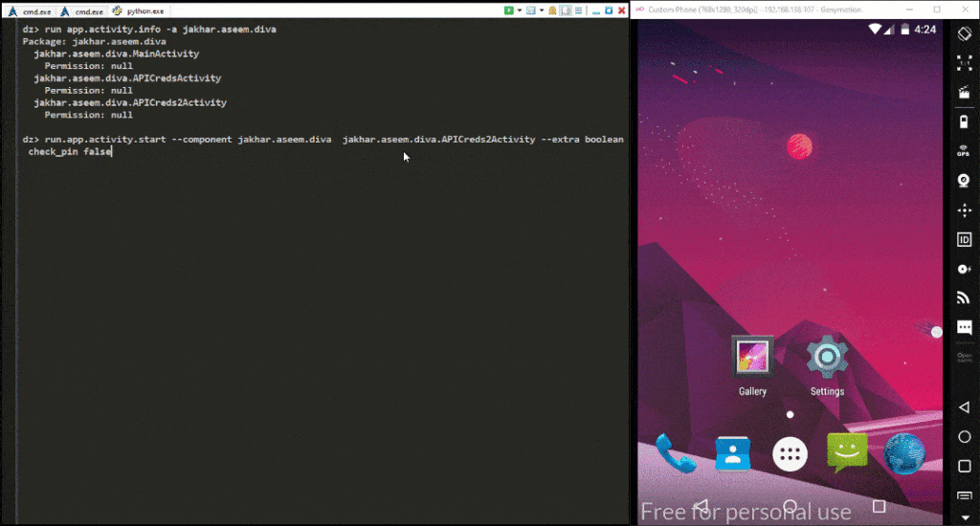The image size is (980, 526).
Task: Open the dropdown arrow beside the console layout icon
Action: coord(542,11)
